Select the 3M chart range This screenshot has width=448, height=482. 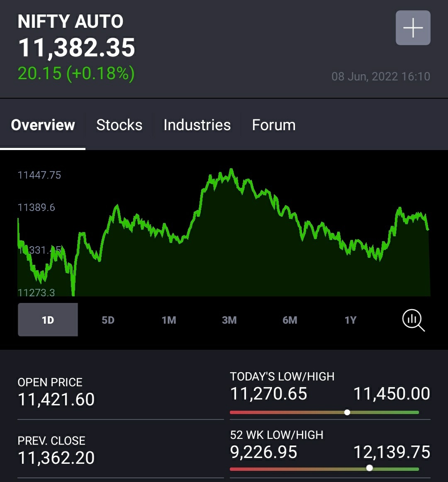[229, 320]
